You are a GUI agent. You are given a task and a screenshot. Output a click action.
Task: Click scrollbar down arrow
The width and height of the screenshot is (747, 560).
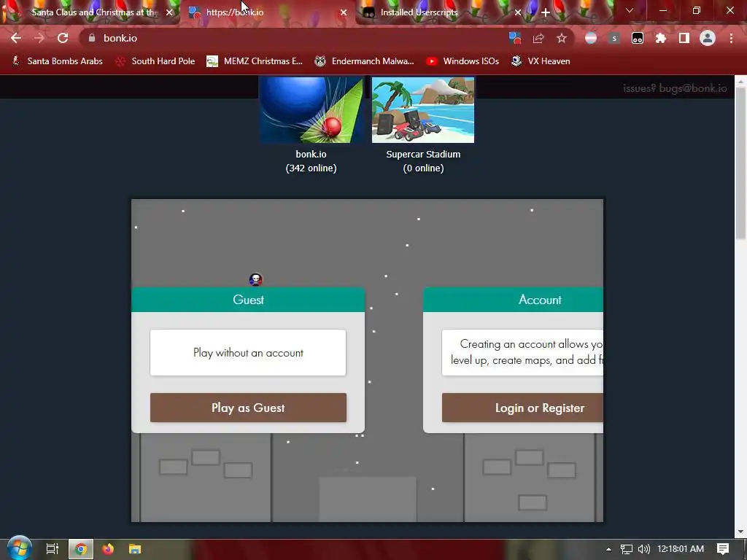point(741,532)
